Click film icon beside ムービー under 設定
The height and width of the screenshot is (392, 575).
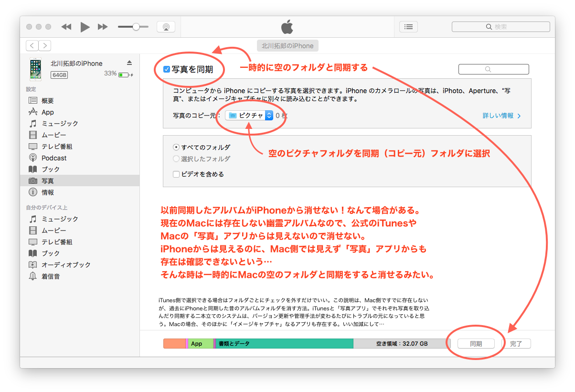click(33, 135)
